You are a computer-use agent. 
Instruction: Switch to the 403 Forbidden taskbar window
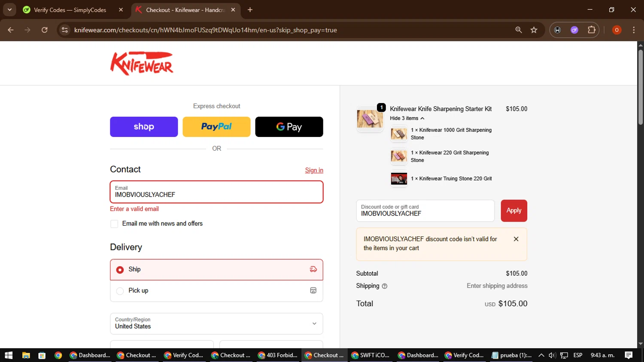click(x=278, y=355)
